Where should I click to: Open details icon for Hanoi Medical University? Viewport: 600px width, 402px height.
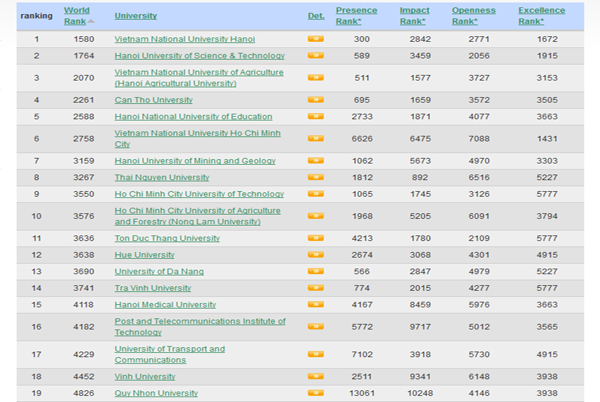pyautogui.click(x=315, y=303)
